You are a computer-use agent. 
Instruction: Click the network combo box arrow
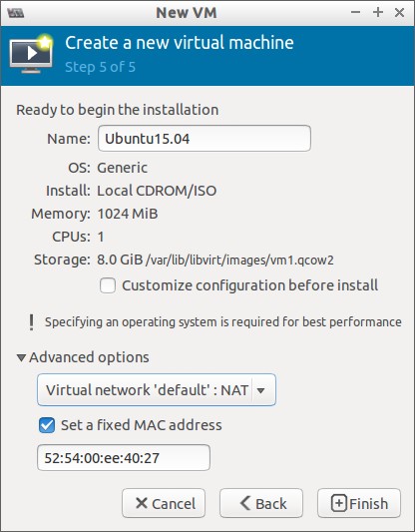pos(260,390)
